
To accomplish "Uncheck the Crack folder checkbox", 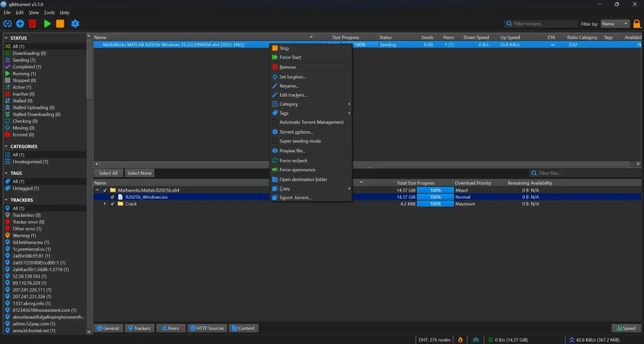I will [x=113, y=204].
